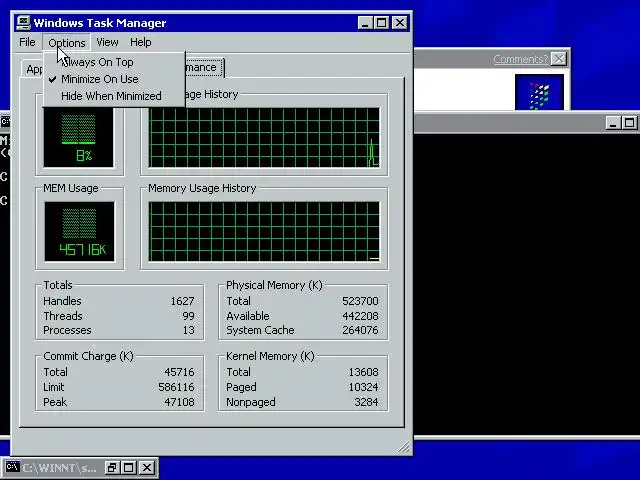Screen dimensions: 640x480
Task: Click the Handles count 1627
Action: tap(182, 301)
